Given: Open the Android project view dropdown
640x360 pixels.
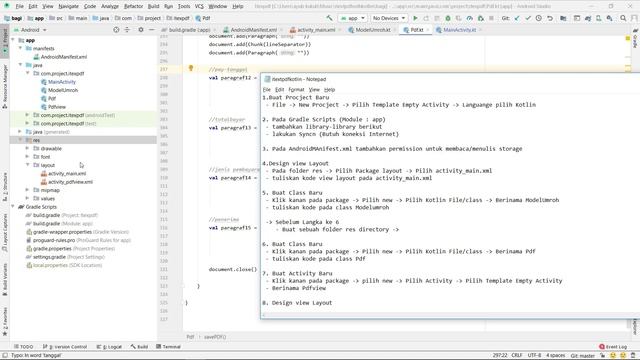Looking at the screenshot, I should [x=30, y=30].
